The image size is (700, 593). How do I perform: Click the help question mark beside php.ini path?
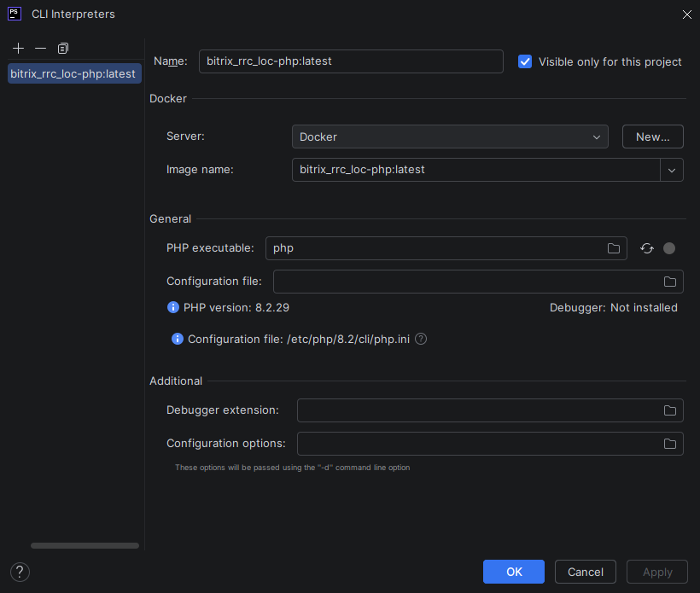[x=421, y=339]
